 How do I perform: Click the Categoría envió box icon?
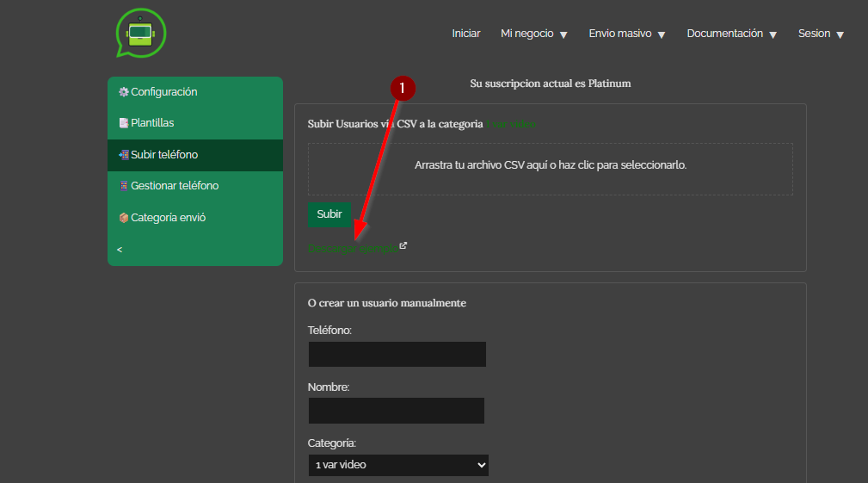(x=123, y=218)
